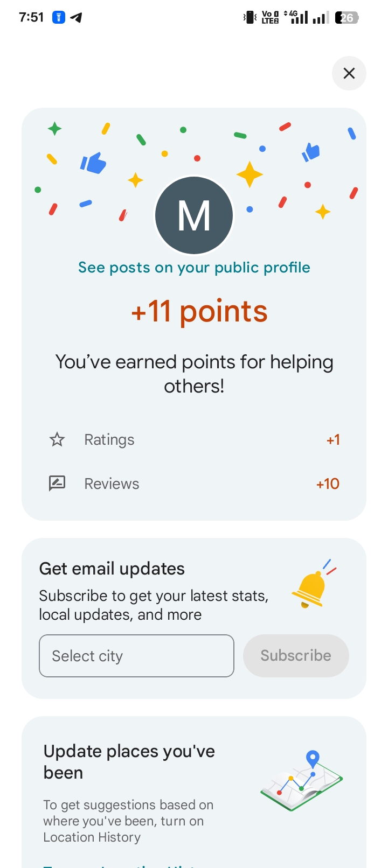The image size is (388, 868).
Task: Tap the yellow notification bell icon
Action: click(311, 588)
